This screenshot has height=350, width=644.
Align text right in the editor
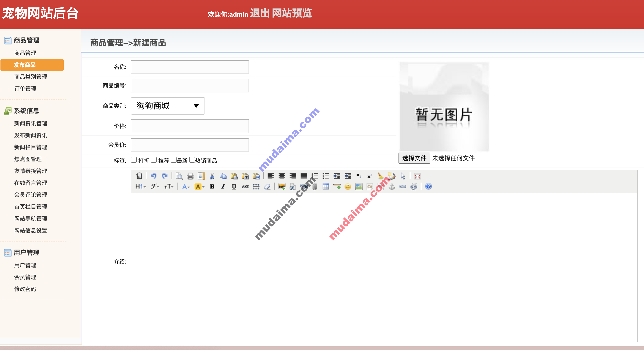tap(293, 176)
